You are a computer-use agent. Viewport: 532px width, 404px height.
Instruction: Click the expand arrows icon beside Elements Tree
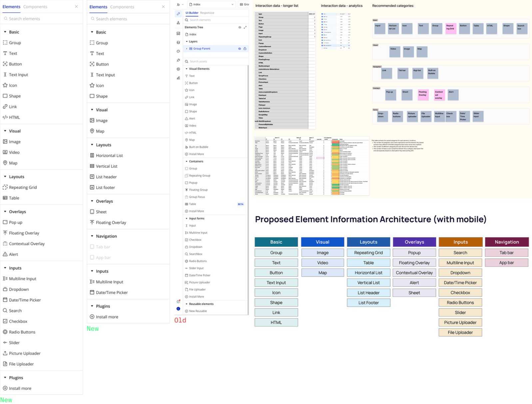(x=245, y=27)
